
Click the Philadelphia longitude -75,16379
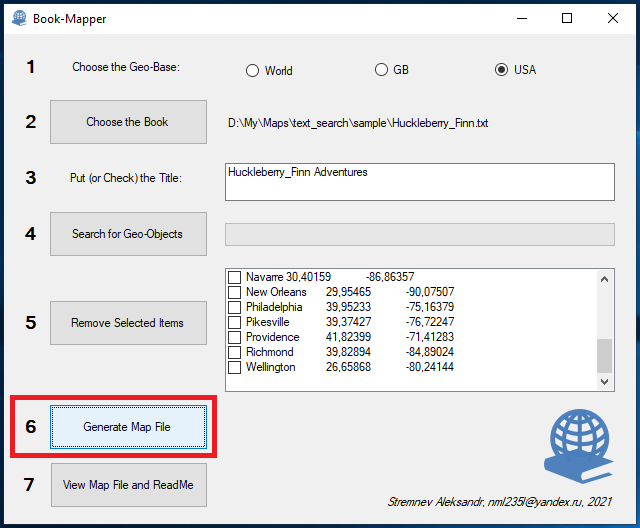(x=429, y=307)
